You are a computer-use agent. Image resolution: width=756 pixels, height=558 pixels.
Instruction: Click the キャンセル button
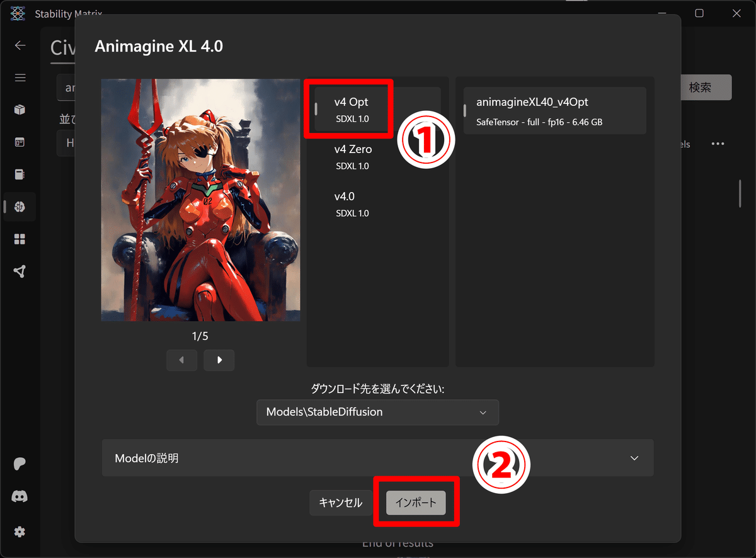tap(341, 503)
